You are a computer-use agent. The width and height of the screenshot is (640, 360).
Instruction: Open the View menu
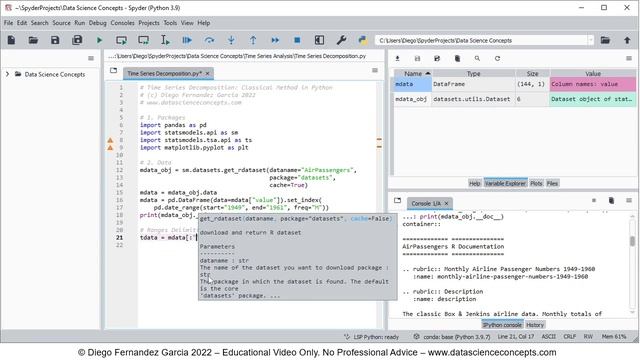pos(187,23)
